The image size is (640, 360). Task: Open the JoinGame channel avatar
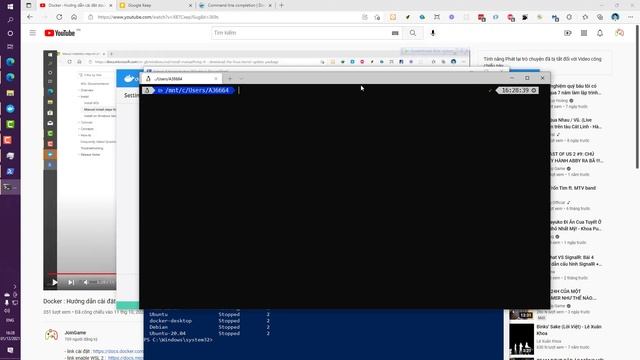(51, 335)
